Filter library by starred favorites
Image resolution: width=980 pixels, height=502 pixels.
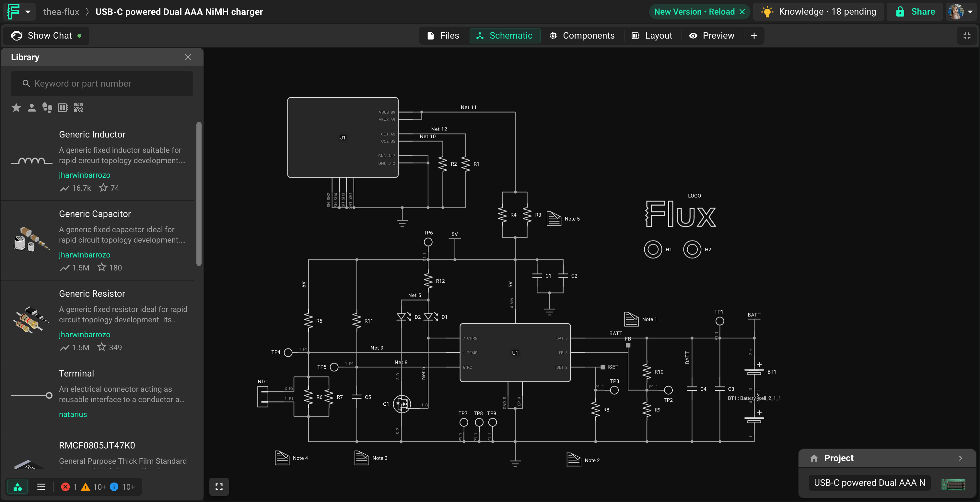click(16, 108)
